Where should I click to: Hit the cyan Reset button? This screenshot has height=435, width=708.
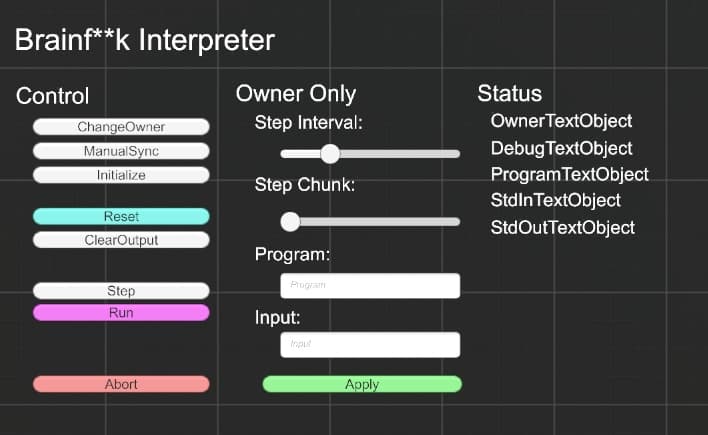click(121, 217)
